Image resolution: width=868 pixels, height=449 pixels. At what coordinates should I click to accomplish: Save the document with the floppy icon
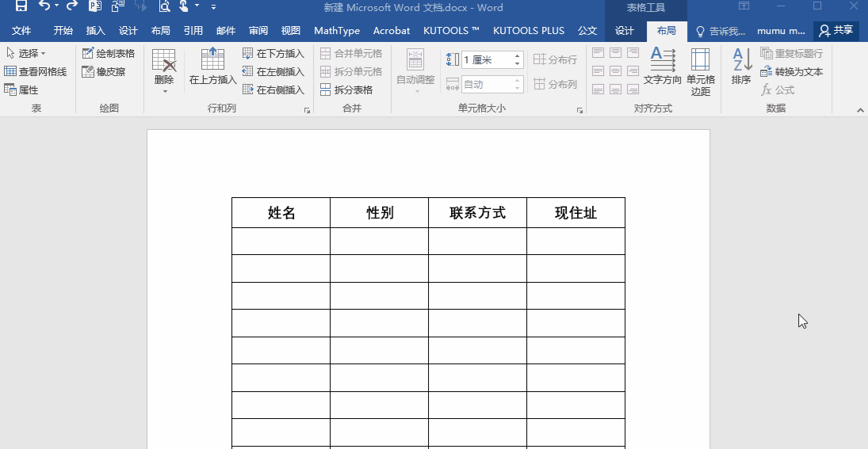point(21,6)
